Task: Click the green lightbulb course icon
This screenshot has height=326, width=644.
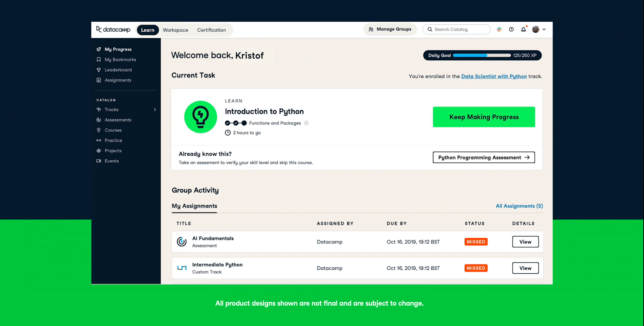Action: click(x=201, y=117)
